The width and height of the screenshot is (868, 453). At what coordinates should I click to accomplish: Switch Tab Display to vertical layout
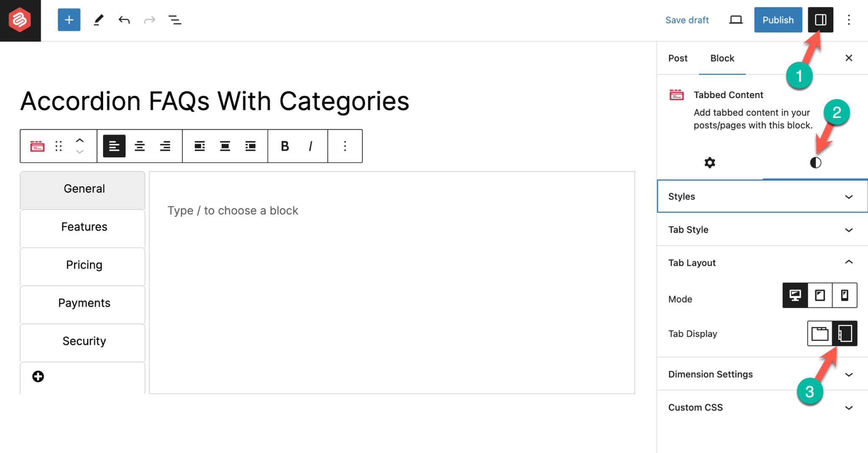point(845,333)
